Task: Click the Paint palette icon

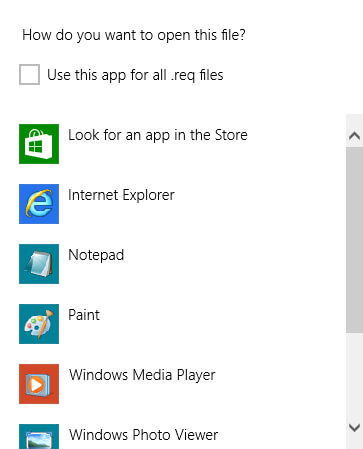Action: [x=39, y=324]
